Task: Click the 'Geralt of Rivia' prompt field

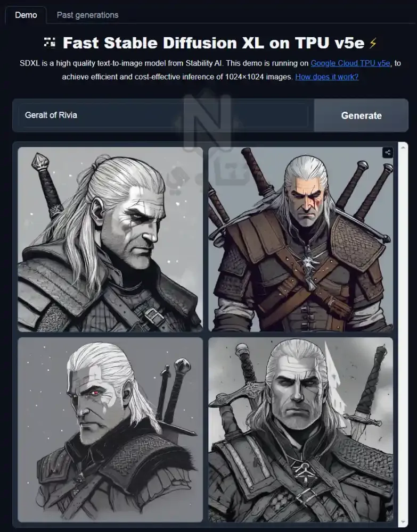Action: [163, 115]
